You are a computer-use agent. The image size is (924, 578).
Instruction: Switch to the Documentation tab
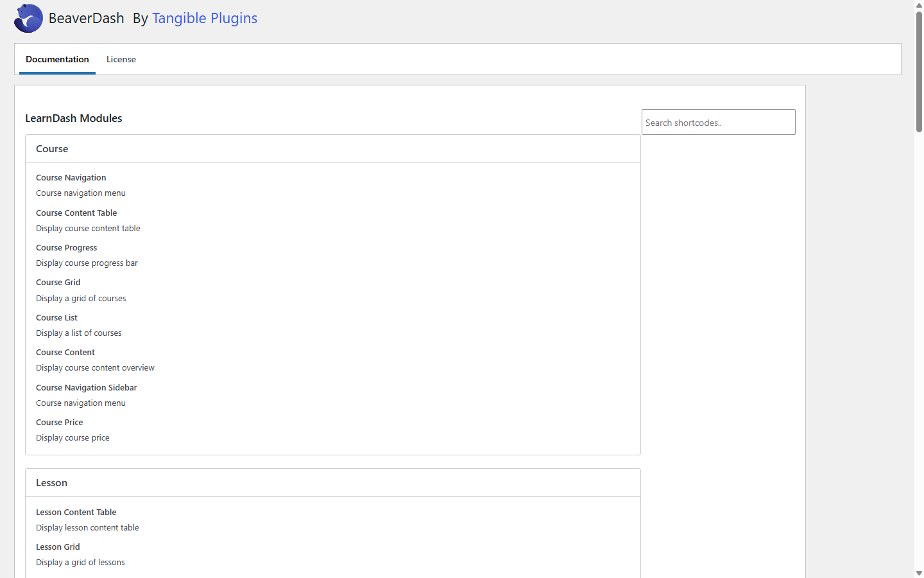pos(57,59)
